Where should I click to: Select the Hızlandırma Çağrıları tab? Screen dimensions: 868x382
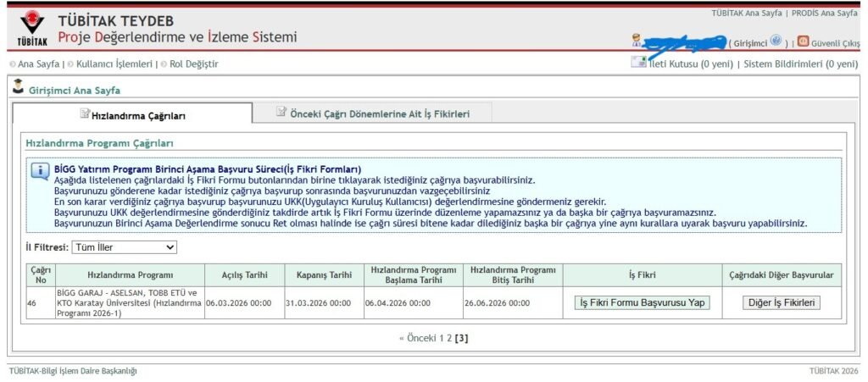pyautogui.click(x=137, y=114)
